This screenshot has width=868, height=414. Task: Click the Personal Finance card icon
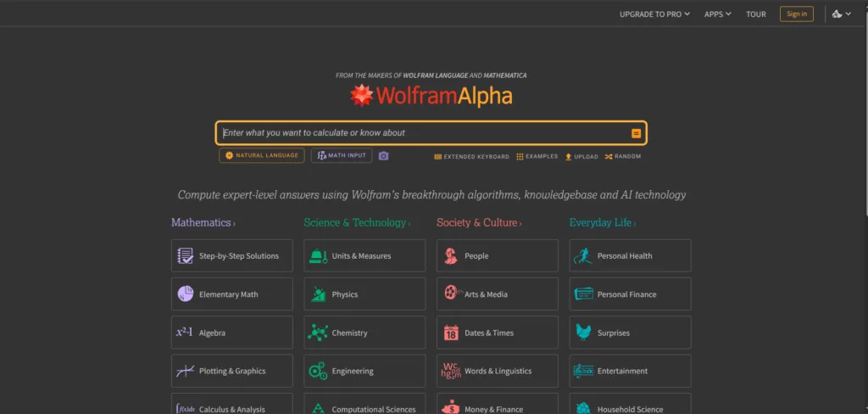pos(583,294)
